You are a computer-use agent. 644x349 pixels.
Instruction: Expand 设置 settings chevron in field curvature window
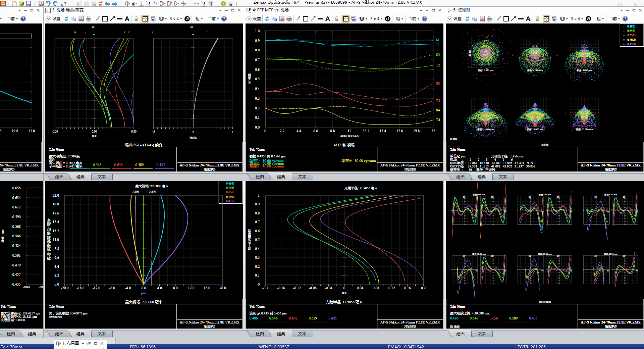point(48,19)
